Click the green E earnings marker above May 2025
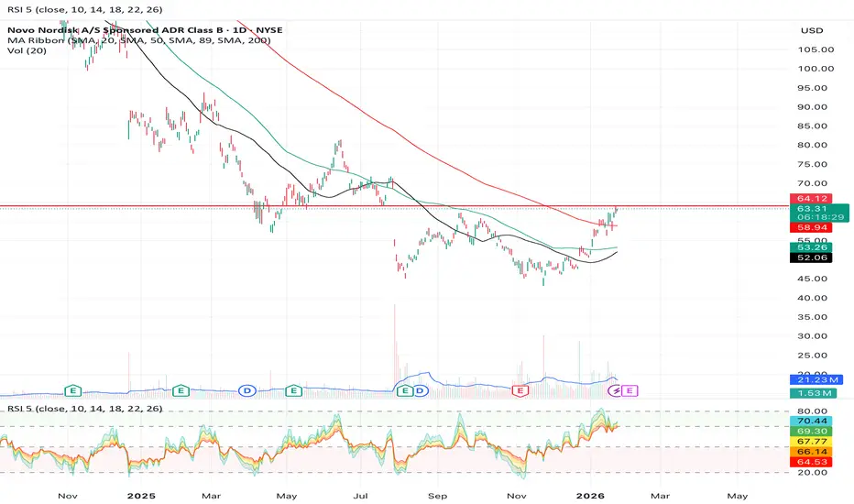This screenshot has height=504, width=854. tap(293, 390)
